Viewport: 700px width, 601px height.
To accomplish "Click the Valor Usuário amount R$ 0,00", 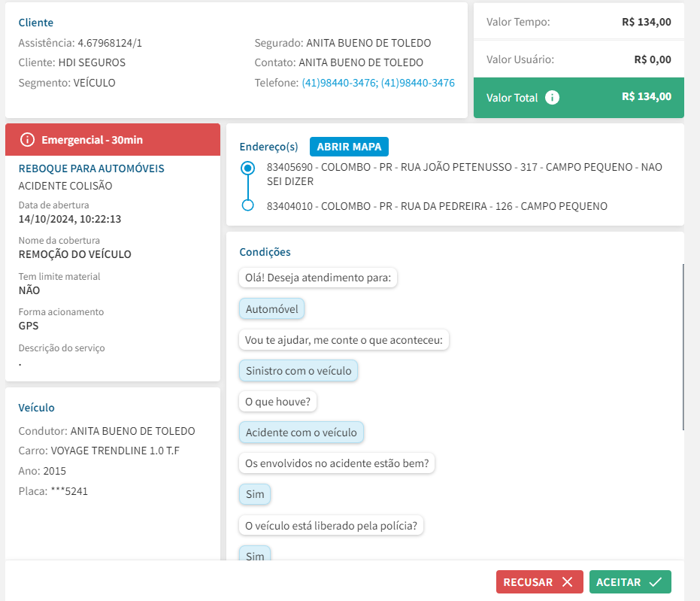I will pyautogui.click(x=653, y=59).
